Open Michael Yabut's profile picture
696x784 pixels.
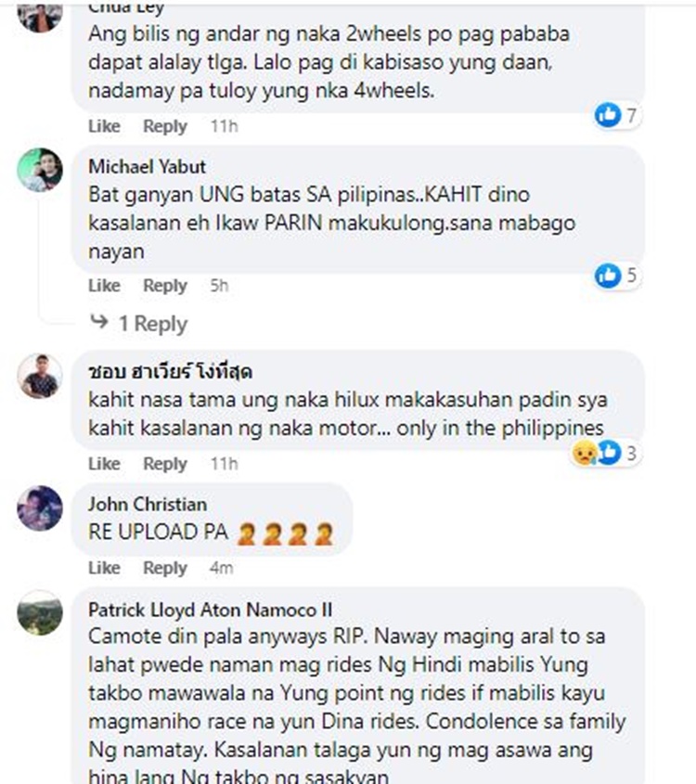click(40, 171)
